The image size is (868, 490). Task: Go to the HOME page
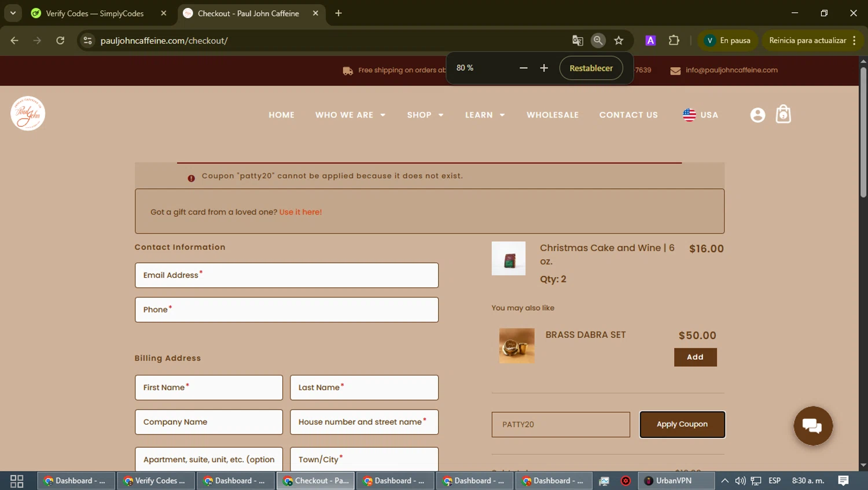[x=282, y=115]
